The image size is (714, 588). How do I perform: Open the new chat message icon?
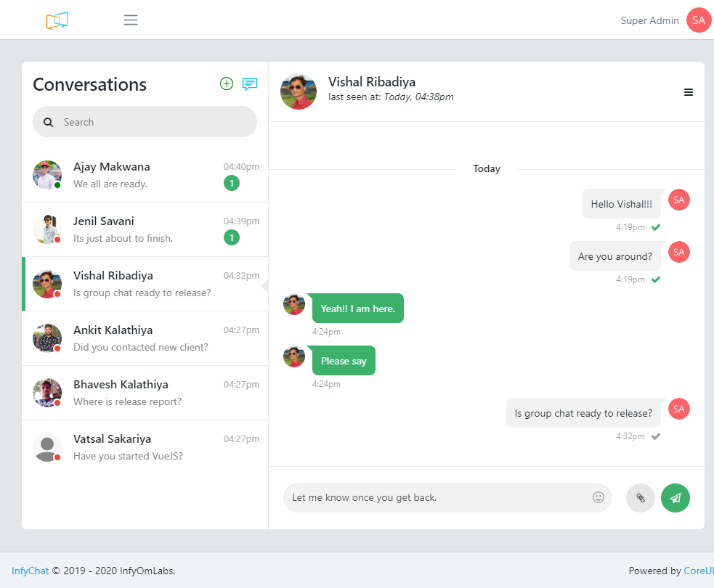tap(249, 84)
